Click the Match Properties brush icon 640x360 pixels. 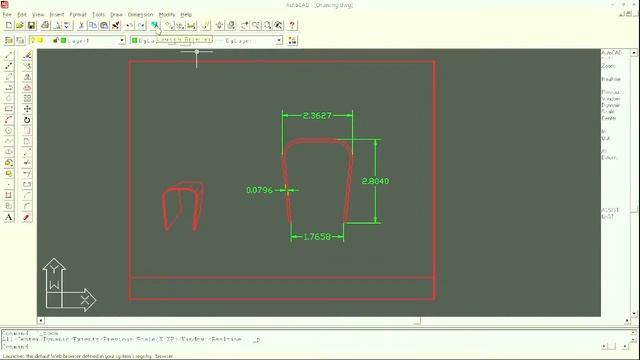(x=116, y=26)
